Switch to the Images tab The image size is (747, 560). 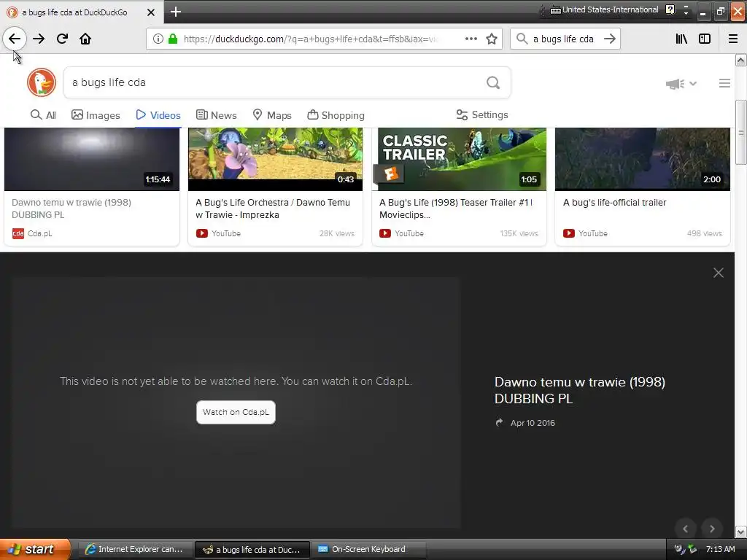pyautogui.click(x=96, y=115)
